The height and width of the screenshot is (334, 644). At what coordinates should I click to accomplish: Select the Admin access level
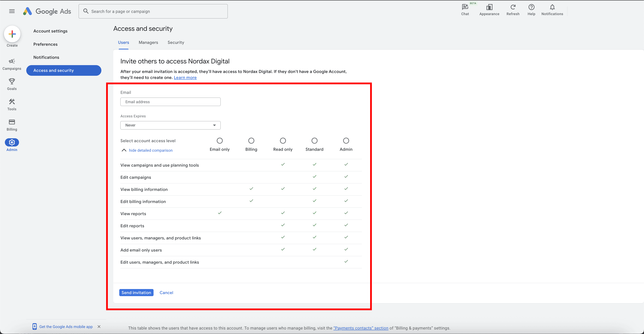pos(346,141)
